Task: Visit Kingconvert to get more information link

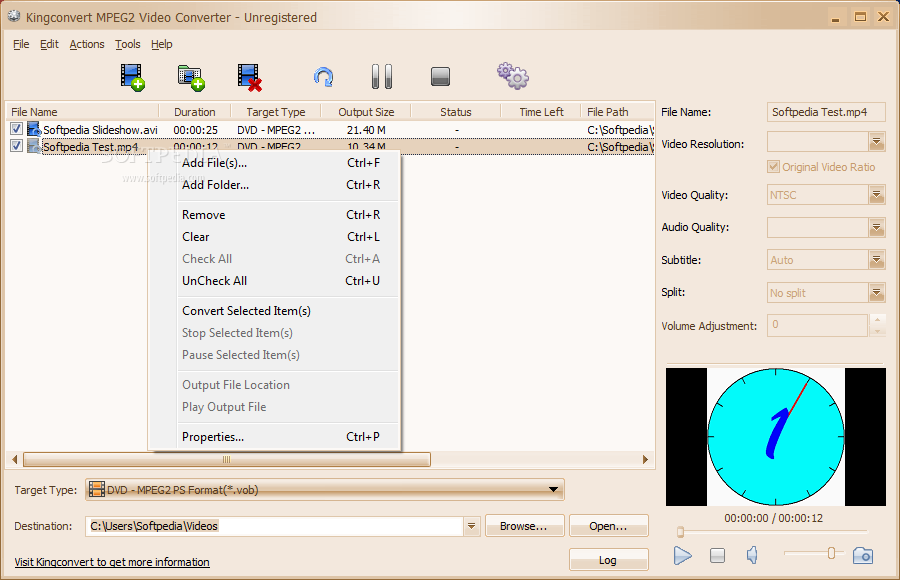Action: (x=112, y=562)
